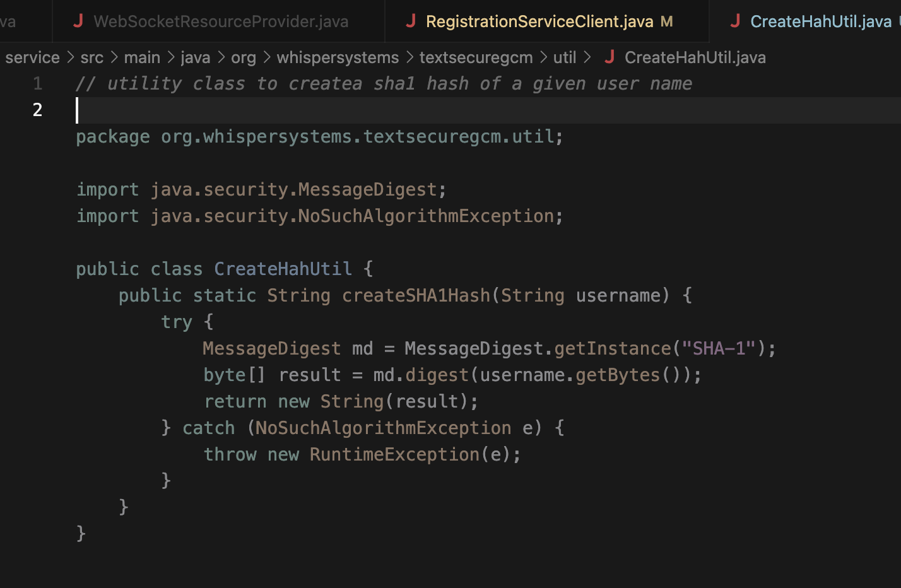Click 'byte[]' type declaration
Image resolution: width=901 pixels, height=588 pixels.
[234, 375]
